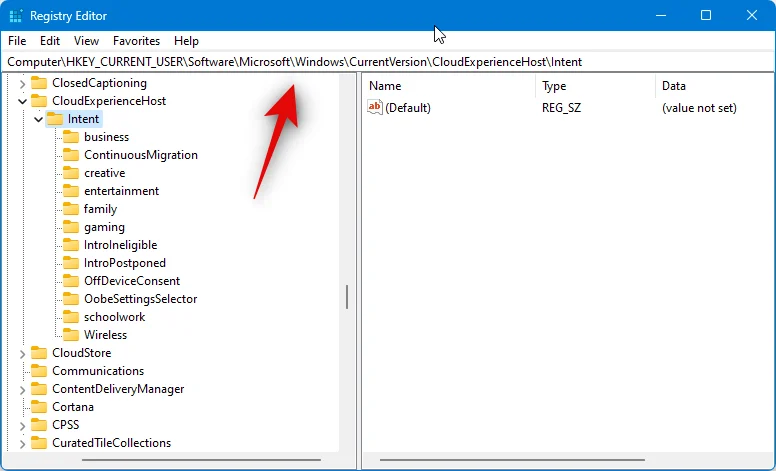776x471 pixels.
Task: Select the creative key label
Action: pos(104,173)
